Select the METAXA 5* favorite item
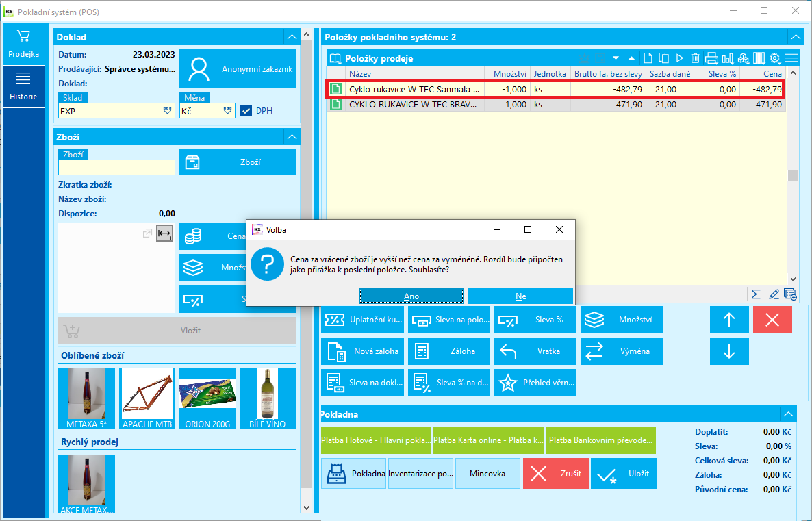Image resolution: width=812 pixels, height=521 pixels. pos(86,398)
